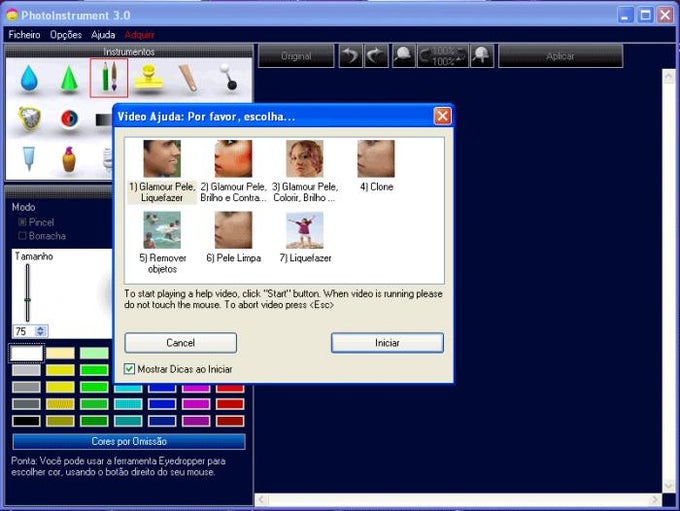
Task: Click the Instrumentos panel header
Action: coord(129,52)
